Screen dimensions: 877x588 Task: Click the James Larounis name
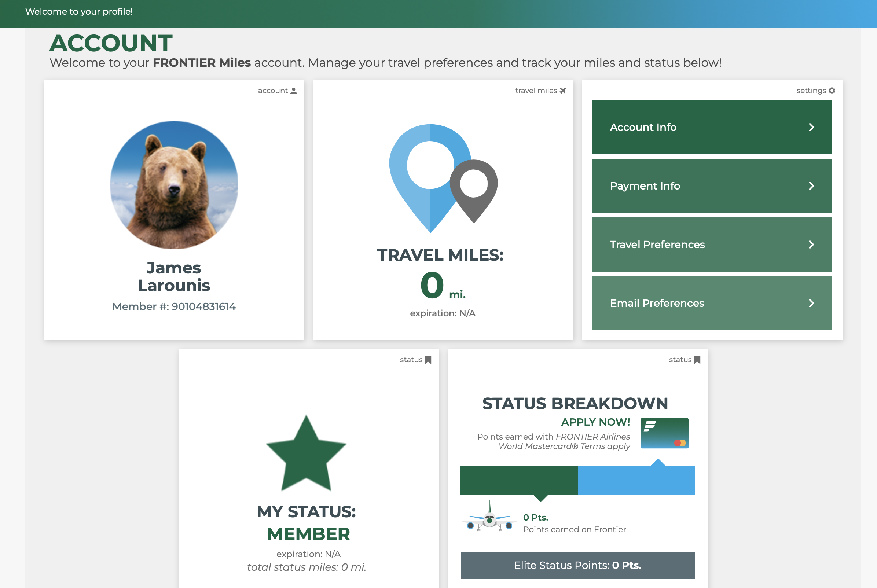click(x=174, y=277)
